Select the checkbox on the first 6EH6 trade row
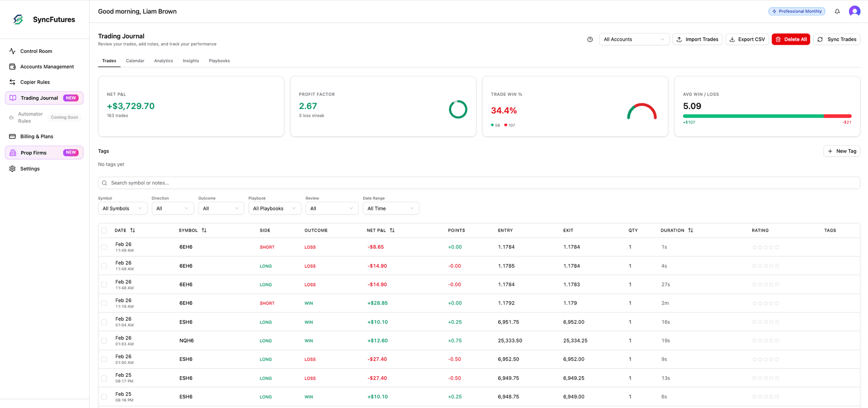 coord(104,247)
